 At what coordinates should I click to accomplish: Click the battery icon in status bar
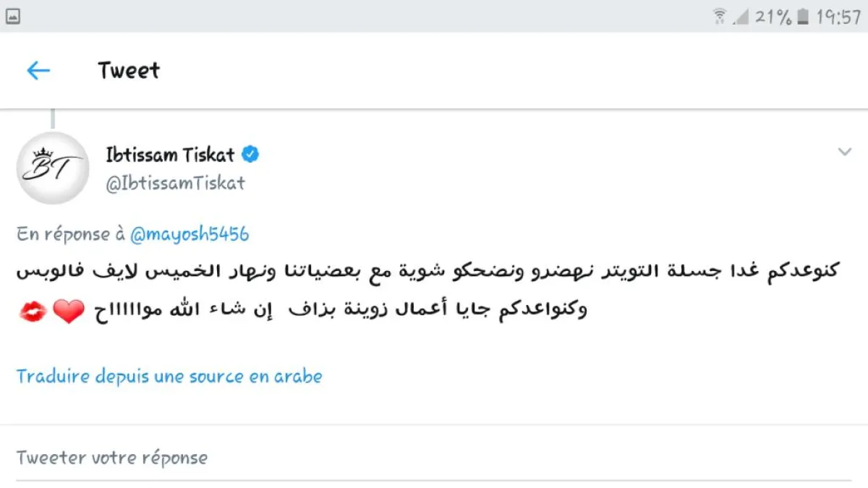(x=803, y=17)
